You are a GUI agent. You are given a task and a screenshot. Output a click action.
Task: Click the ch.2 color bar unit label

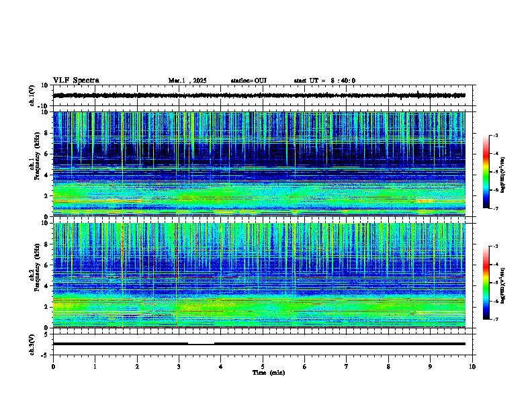[502, 285]
